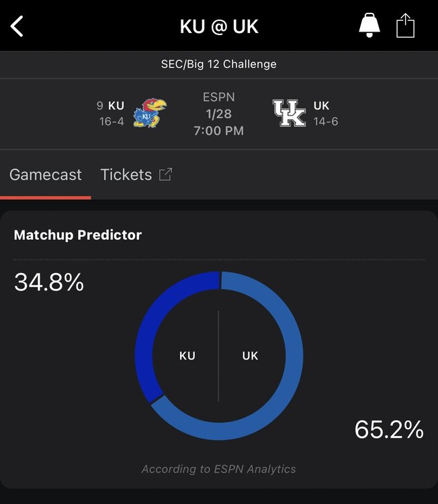The image size is (438, 504).
Task: Tap the Kansas Jayhawks logo
Action: coord(150,113)
